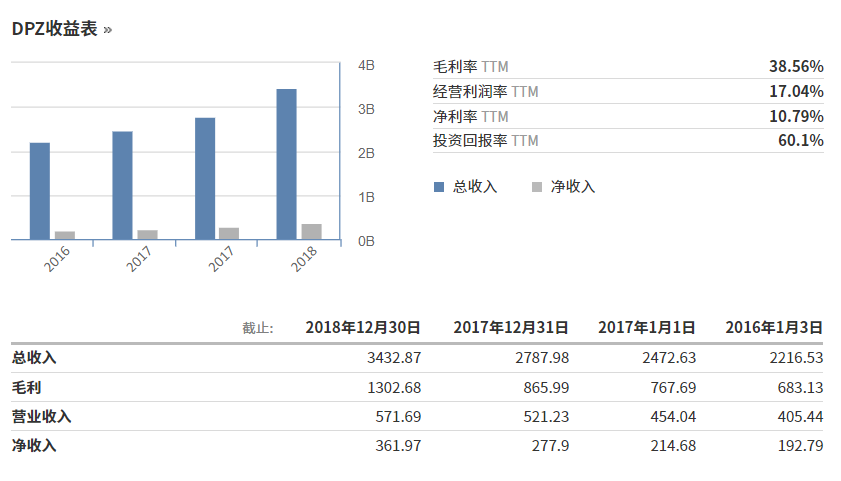This screenshot has height=481, width=841.
Task: Click the » arrow next to DPZ收益表
Action: [107, 30]
